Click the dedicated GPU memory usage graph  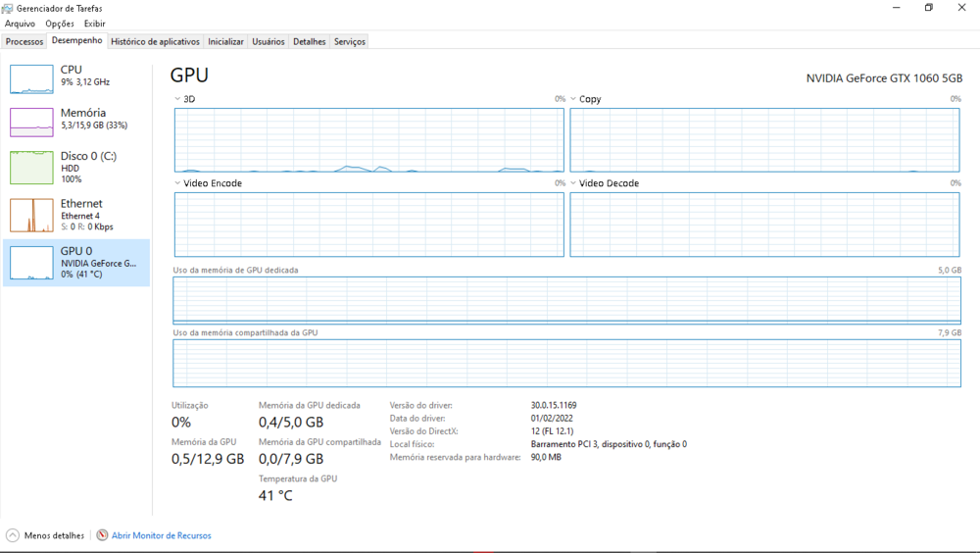point(566,300)
